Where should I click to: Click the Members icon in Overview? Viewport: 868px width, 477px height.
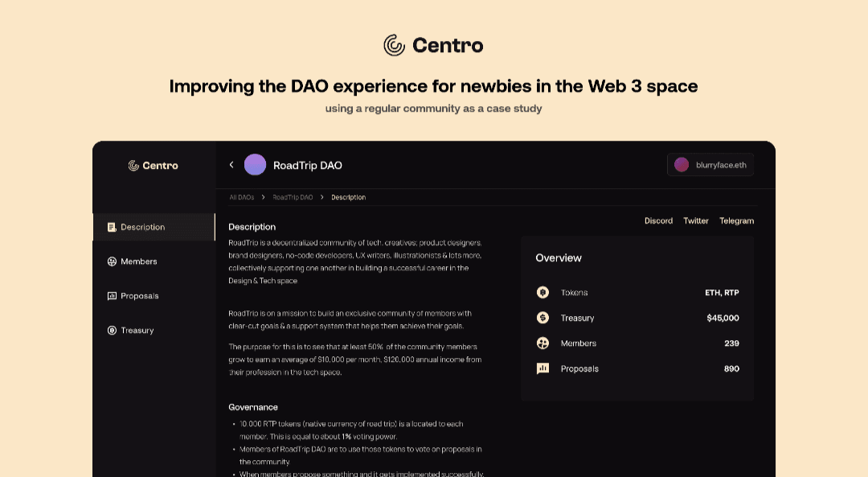542,343
